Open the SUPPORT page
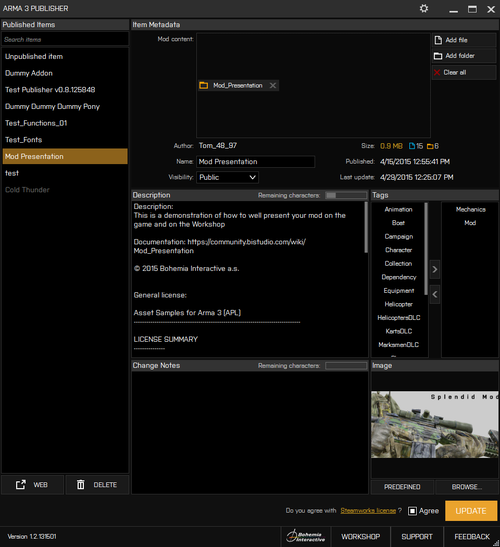The image size is (500, 547). [417, 537]
